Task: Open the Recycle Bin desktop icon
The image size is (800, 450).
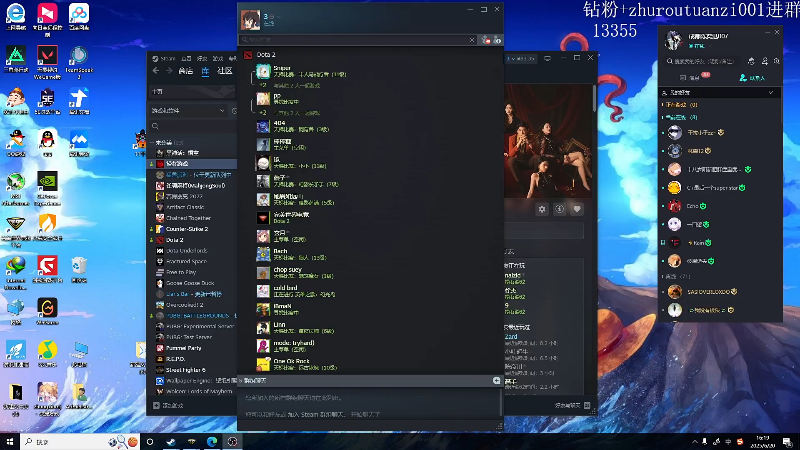Action: [79, 269]
